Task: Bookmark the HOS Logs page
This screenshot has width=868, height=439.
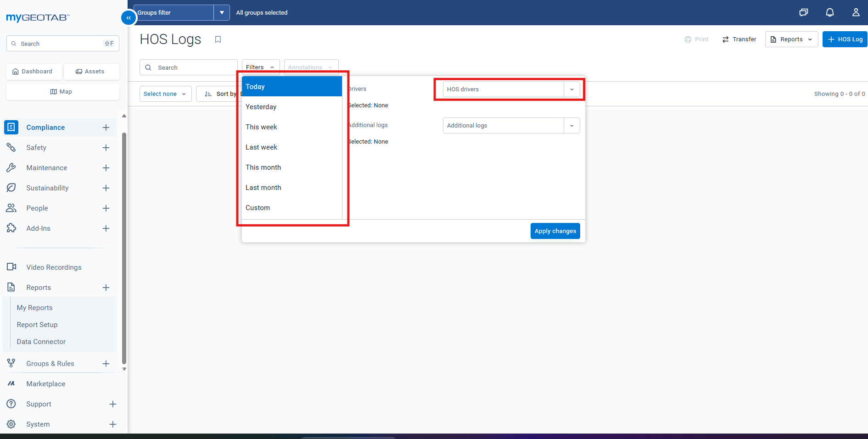Action: [218, 39]
